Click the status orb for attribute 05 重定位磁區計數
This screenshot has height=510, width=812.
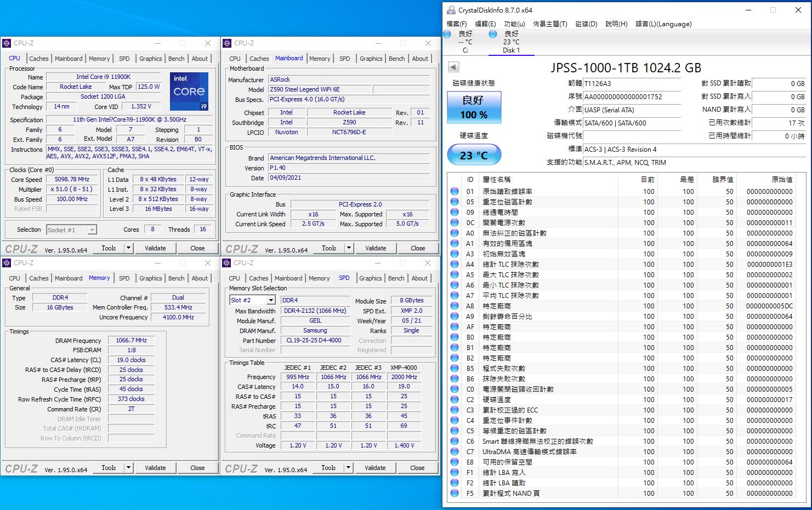click(455, 202)
